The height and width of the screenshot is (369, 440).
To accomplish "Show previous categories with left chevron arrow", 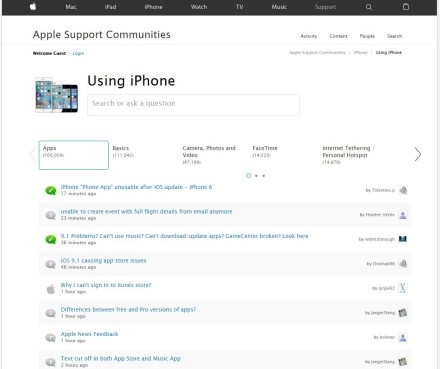I will click(32, 154).
